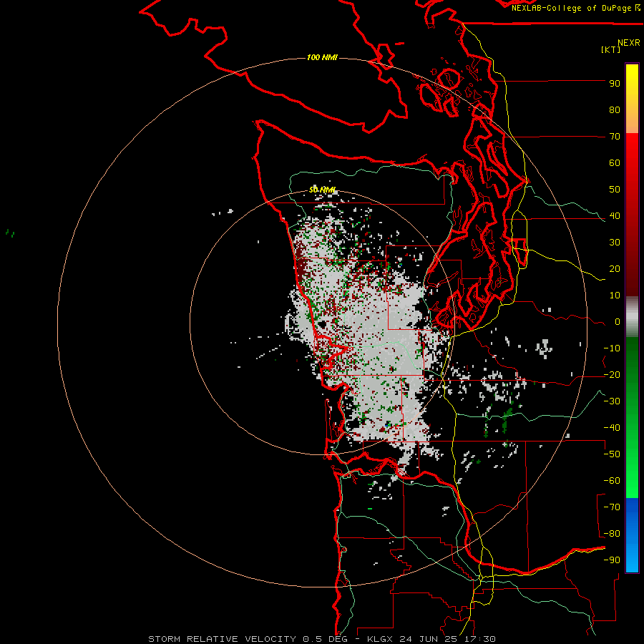Click the -80 scale value
The height and width of the screenshot is (644, 644).
[612, 534]
